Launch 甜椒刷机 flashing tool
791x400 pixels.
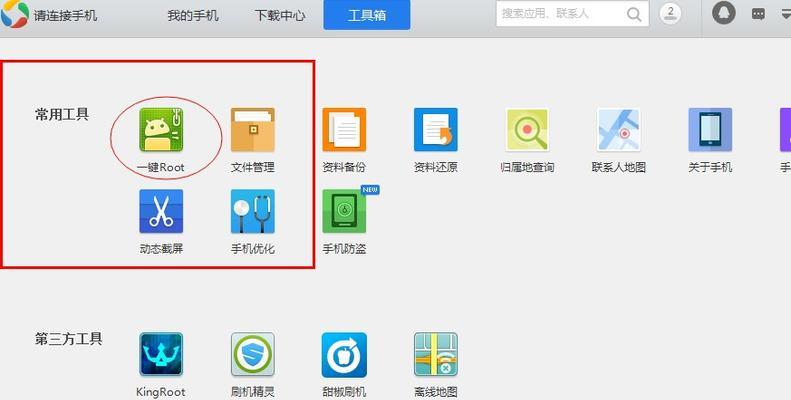344,355
